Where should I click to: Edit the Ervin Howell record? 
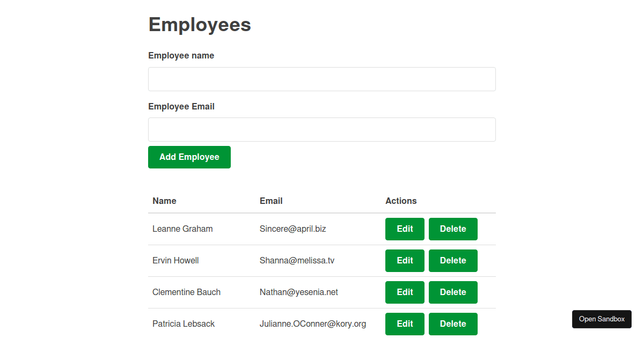404,260
